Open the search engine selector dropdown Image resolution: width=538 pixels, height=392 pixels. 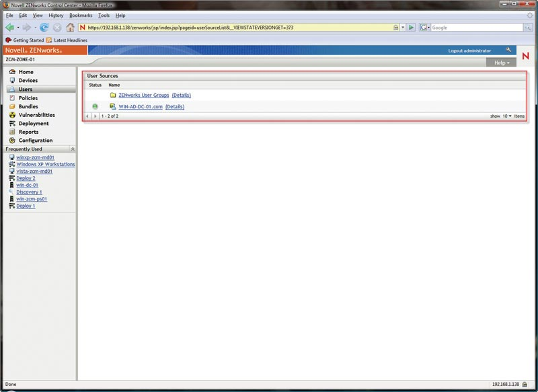point(425,28)
